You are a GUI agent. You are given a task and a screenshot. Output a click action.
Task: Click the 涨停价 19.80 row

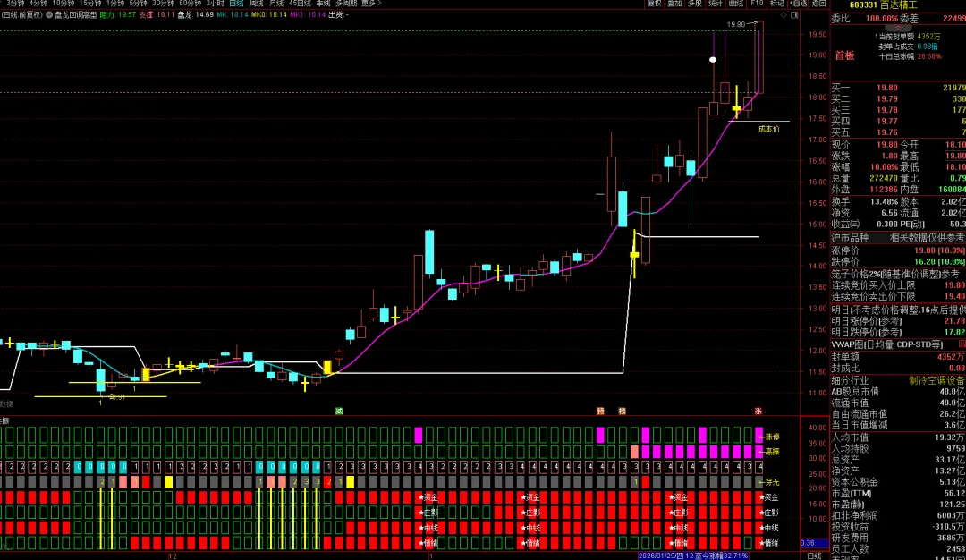pyautogui.click(x=898, y=250)
